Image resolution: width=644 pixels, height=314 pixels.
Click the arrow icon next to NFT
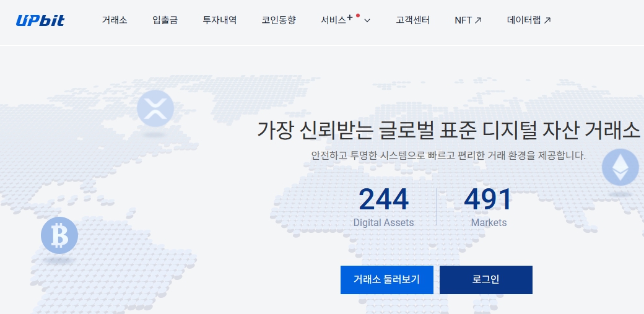pos(478,20)
